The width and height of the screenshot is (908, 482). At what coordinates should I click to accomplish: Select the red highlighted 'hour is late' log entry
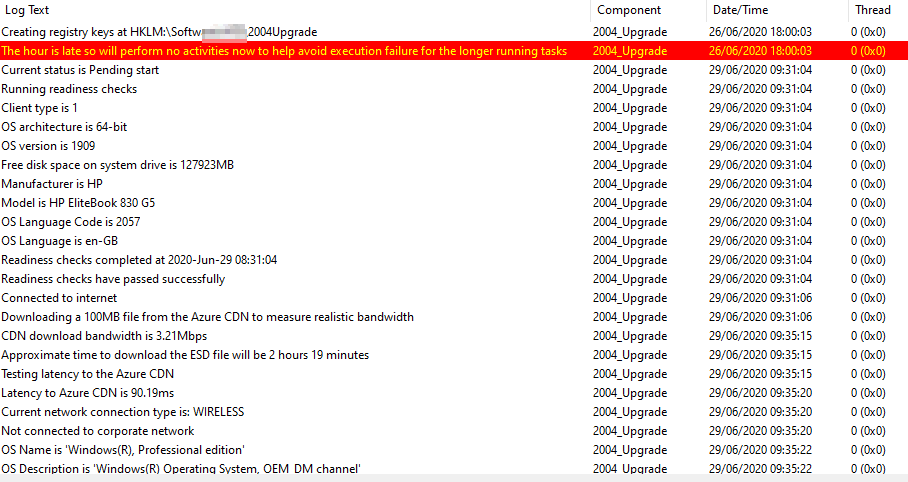(x=284, y=51)
